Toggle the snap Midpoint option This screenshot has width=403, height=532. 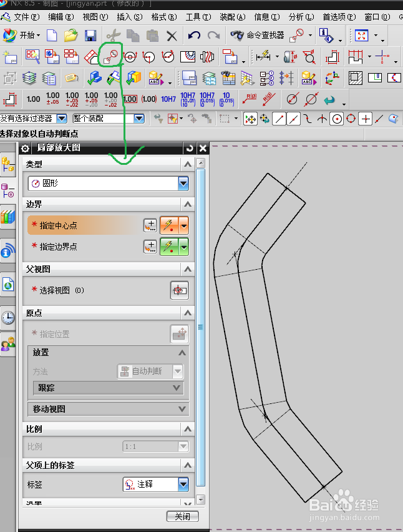click(294, 119)
